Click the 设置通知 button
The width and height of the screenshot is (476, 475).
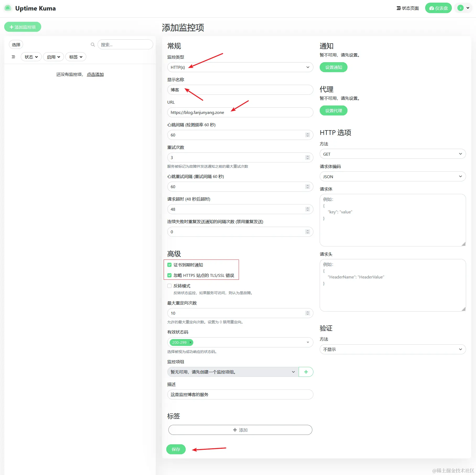point(333,67)
